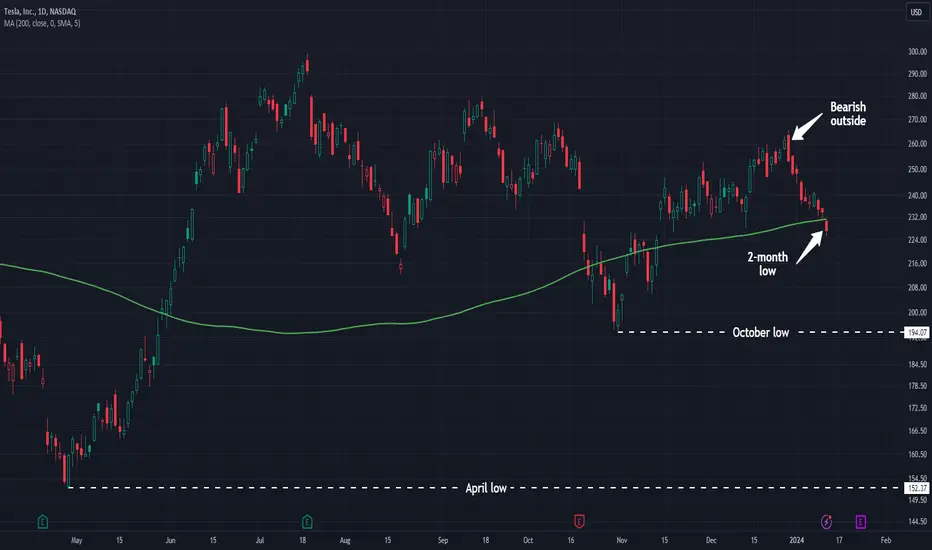Viewport: 932px width, 550px height.
Task: Select the MA (200, close, 0, SMA, 5) legend
Action: tap(42, 23)
